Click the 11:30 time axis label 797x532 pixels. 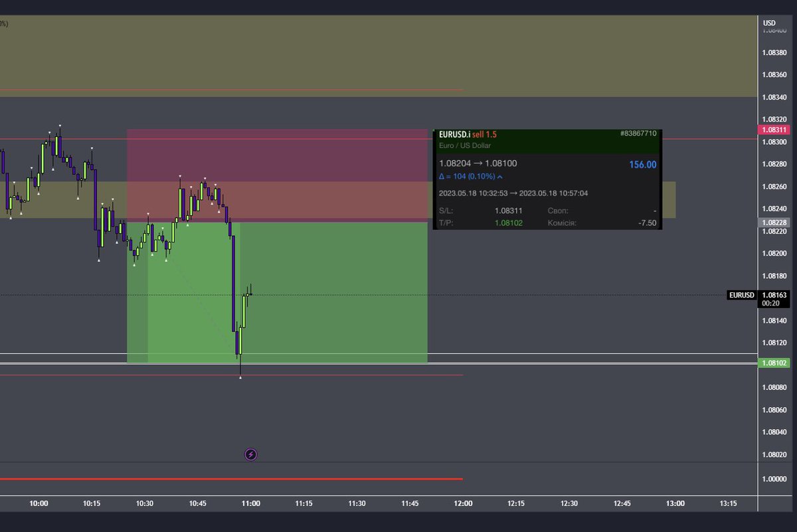(357, 503)
